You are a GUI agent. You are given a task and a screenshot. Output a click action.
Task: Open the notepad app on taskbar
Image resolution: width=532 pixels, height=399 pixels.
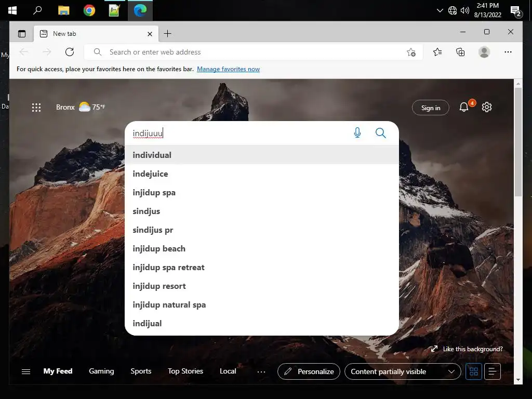coord(115,10)
